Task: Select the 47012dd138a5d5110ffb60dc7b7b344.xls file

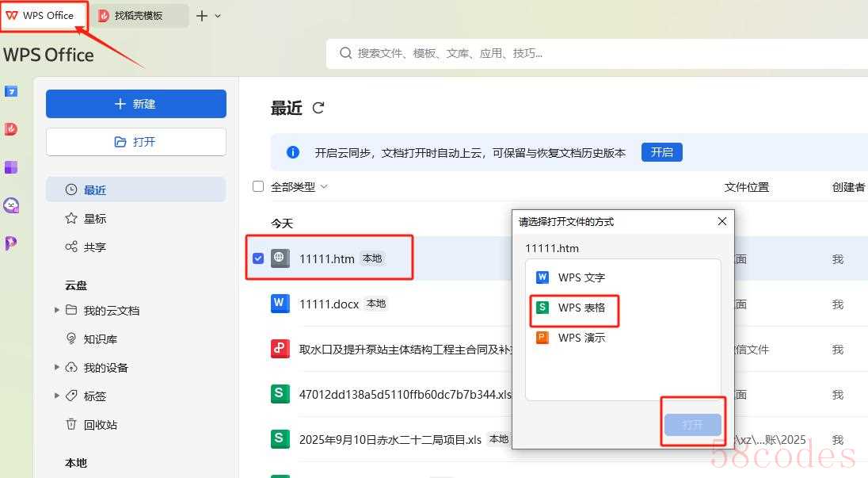Action: tap(405, 394)
